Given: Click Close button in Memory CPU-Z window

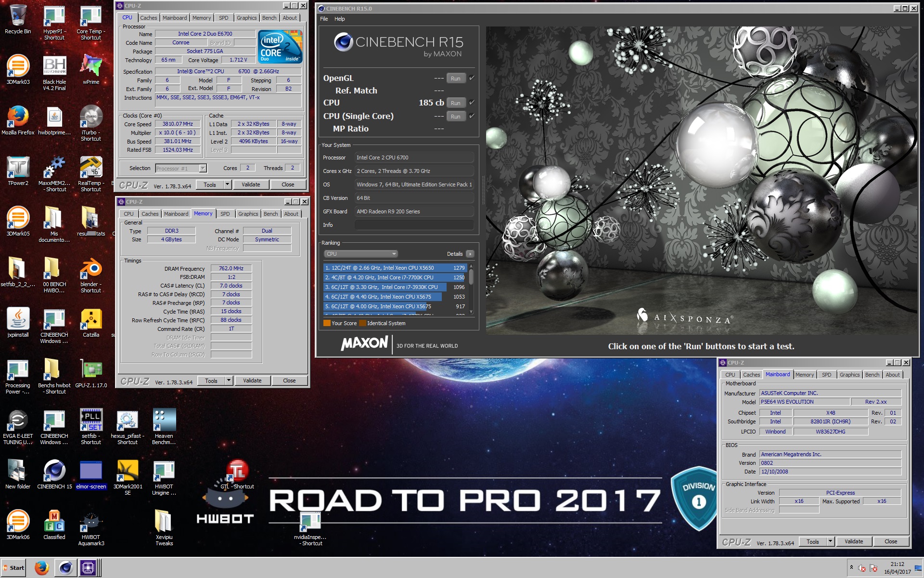Looking at the screenshot, I should coord(289,381).
